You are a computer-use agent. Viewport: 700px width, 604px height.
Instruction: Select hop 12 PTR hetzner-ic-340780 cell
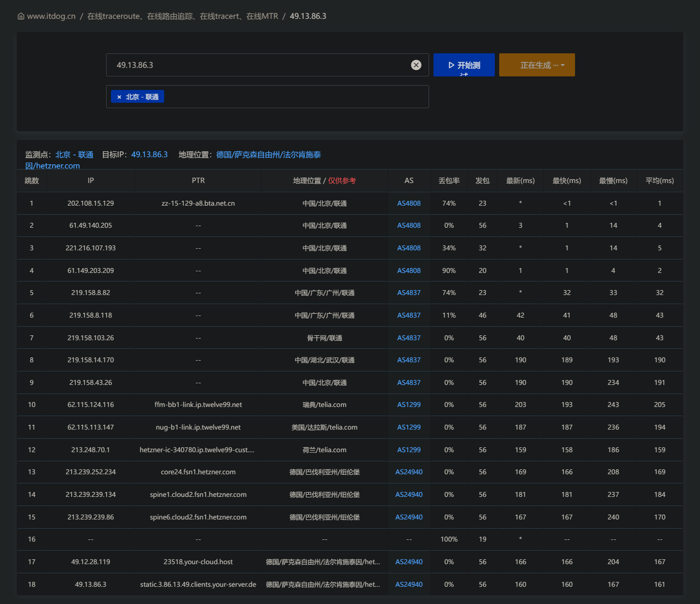pos(198,450)
